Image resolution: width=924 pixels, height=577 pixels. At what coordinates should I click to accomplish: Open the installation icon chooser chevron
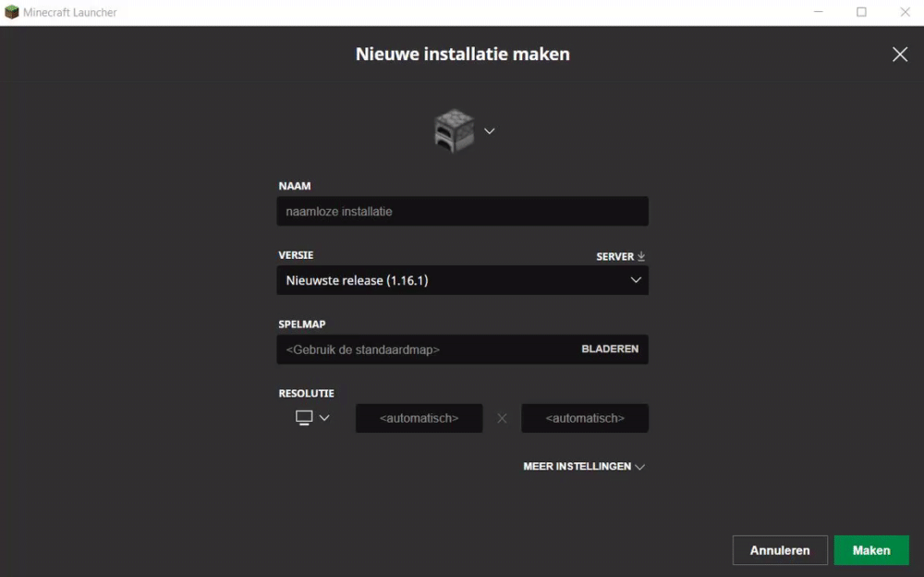[489, 131]
